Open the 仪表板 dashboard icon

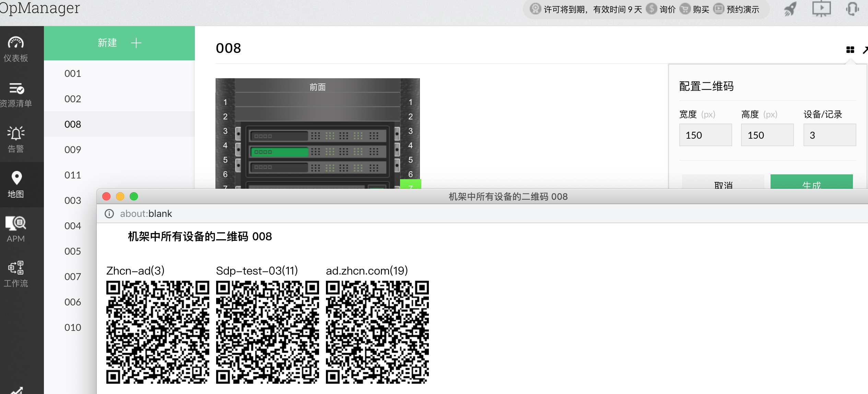16,43
